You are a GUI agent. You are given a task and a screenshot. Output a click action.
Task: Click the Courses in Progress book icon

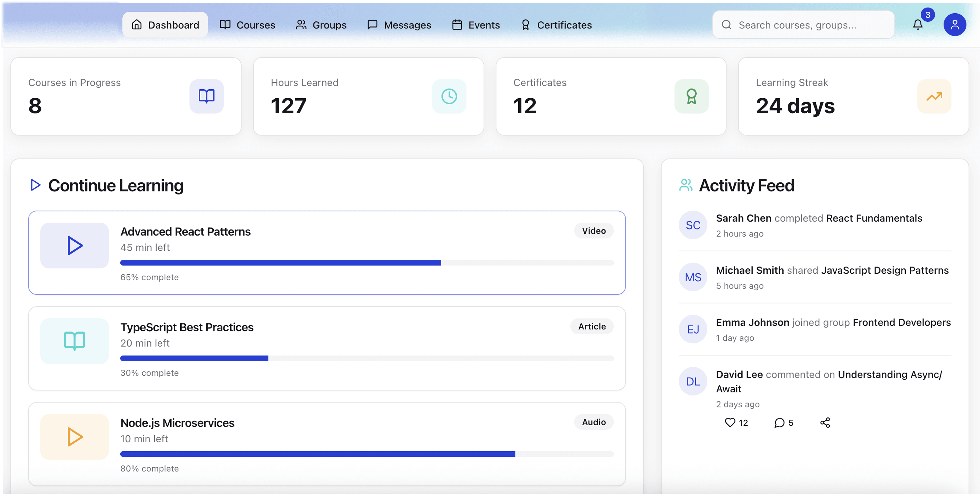point(207,96)
